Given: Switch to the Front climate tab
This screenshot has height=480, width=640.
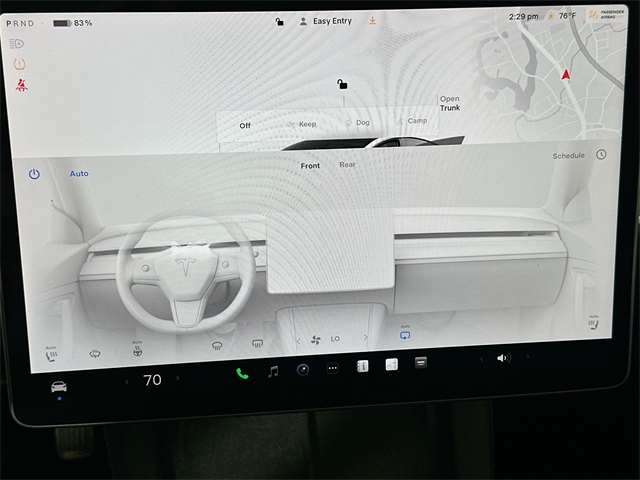Looking at the screenshot, I should [310, 166].
